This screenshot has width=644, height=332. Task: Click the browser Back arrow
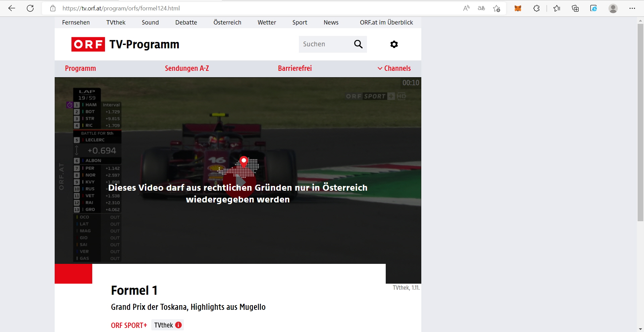pos(12,8)
